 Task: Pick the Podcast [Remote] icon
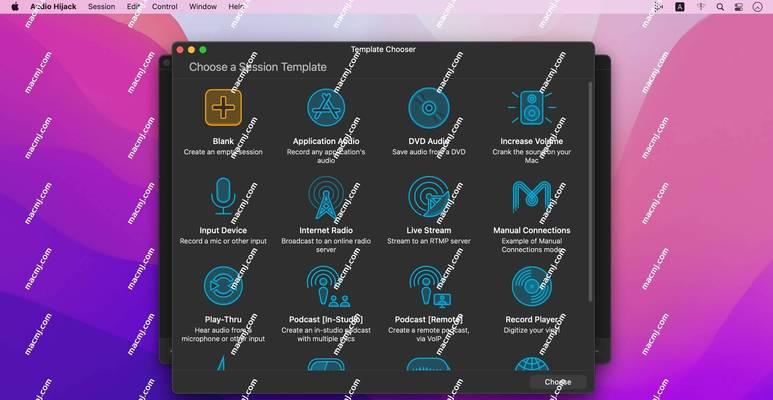(x=430, y=286)
